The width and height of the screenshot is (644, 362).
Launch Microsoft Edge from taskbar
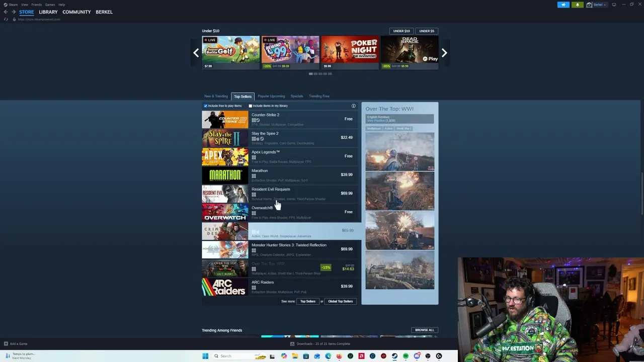[x=328, y=356]
